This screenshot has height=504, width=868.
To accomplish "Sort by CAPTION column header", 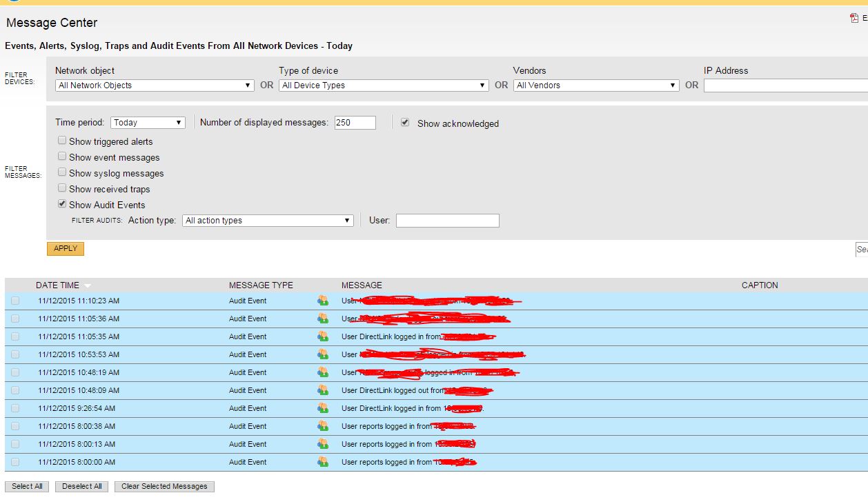I will click(x=760, y=285).
